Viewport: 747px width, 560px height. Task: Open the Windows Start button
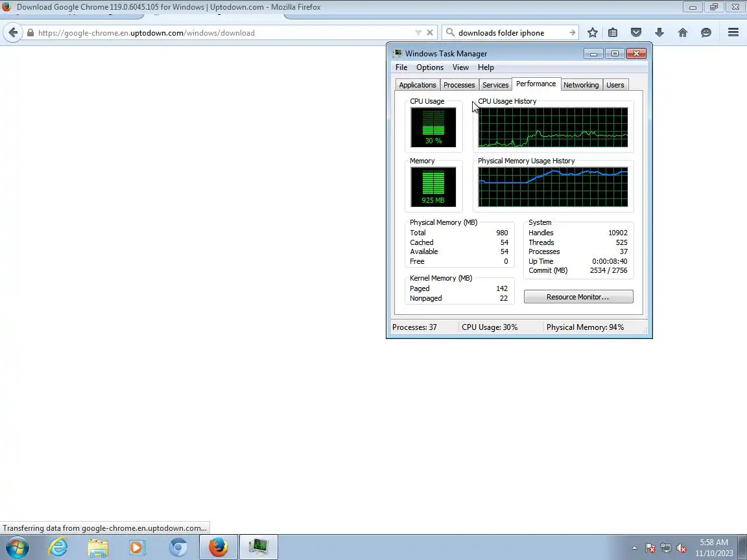(18, 548)
